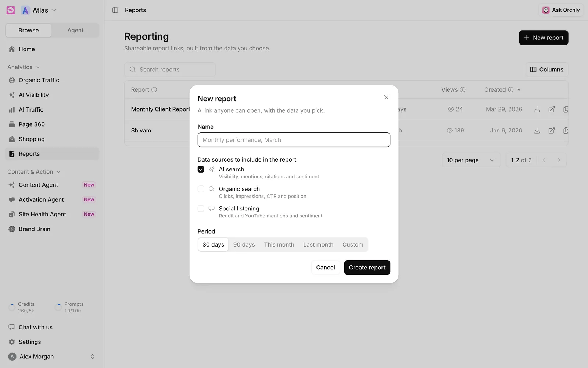Screen dimensions: 588x368
Task: Select the Last month period
Action: (x=318, y=245)
